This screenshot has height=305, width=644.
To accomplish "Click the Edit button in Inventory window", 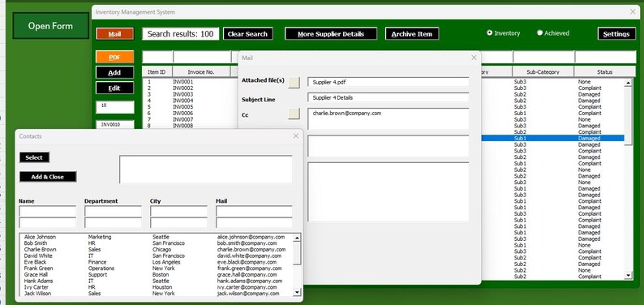I will pyautogui.click(x=114, y=88).
